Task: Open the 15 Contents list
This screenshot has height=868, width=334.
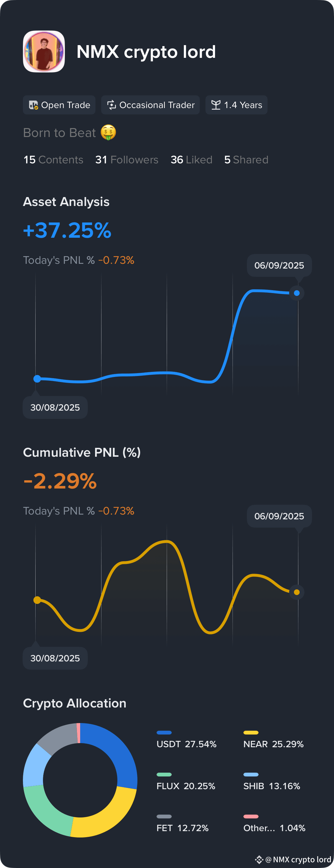Action: pyautogui.click(x=53, y=160)
